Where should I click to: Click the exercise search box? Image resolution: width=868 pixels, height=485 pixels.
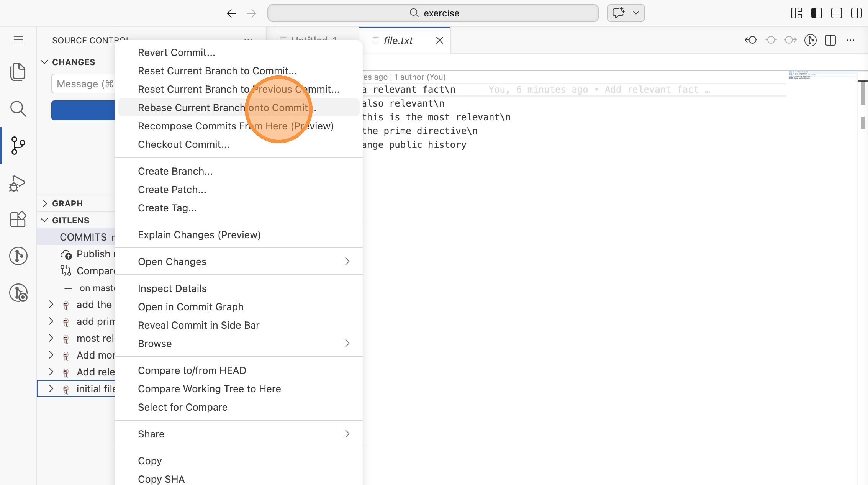(x=433, y=13)
